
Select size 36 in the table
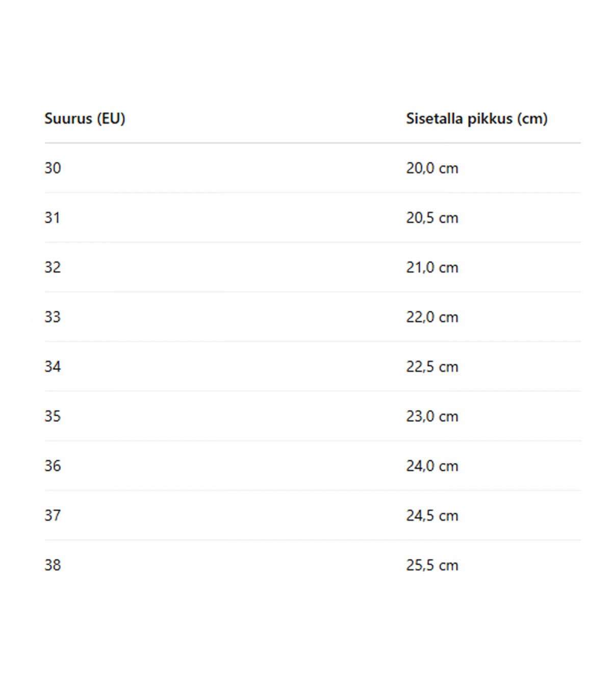[x=53, y=465]
